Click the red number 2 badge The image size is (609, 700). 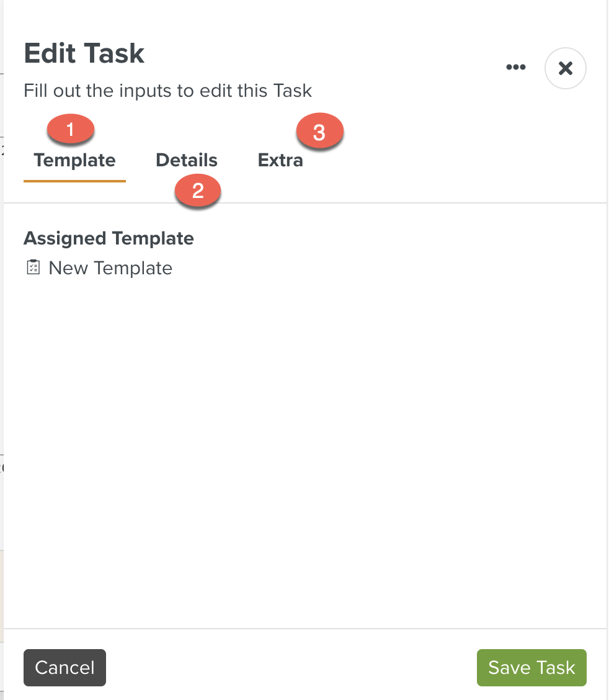pos(198,191)
